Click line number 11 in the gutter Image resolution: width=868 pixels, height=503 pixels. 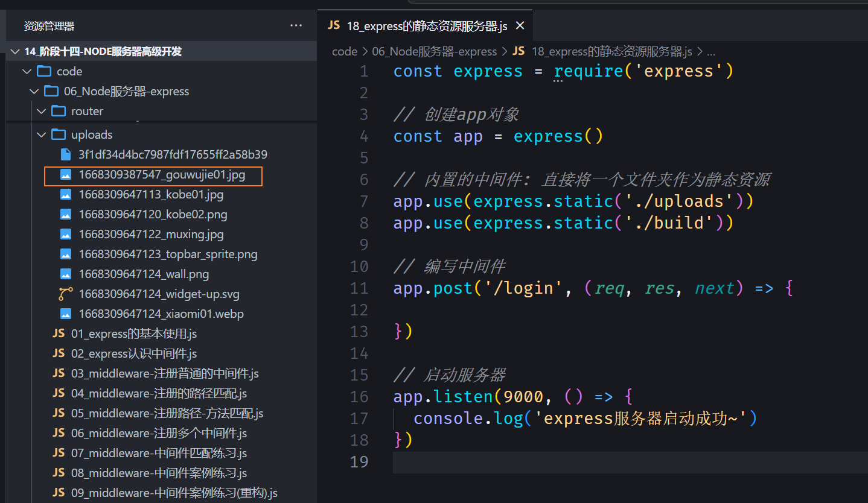pos(359,288)
